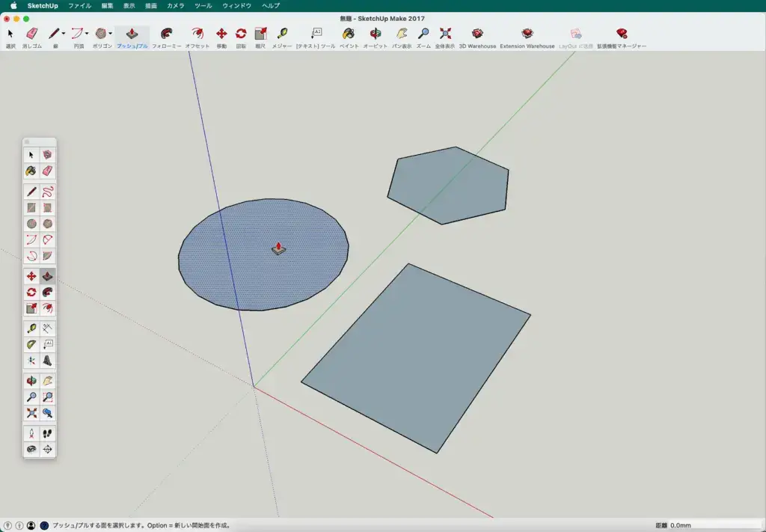Select Pie tool in floating palette
This screenshot has height=532, width=766.
point(47,256)
